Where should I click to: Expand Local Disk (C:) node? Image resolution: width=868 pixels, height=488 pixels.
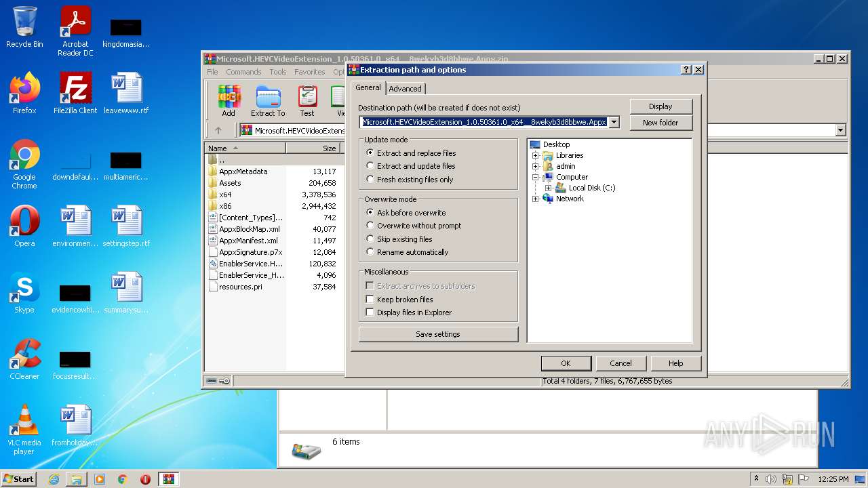[548, 188]
